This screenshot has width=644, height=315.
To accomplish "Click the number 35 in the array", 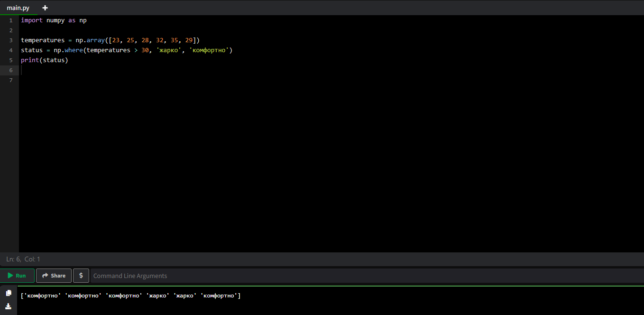I will pos(175,40).
